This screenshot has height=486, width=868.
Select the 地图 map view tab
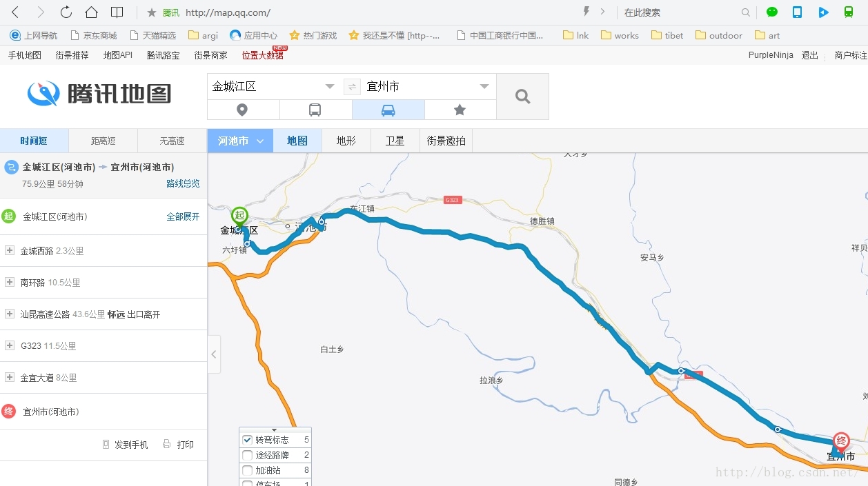[x=297, y=141]
